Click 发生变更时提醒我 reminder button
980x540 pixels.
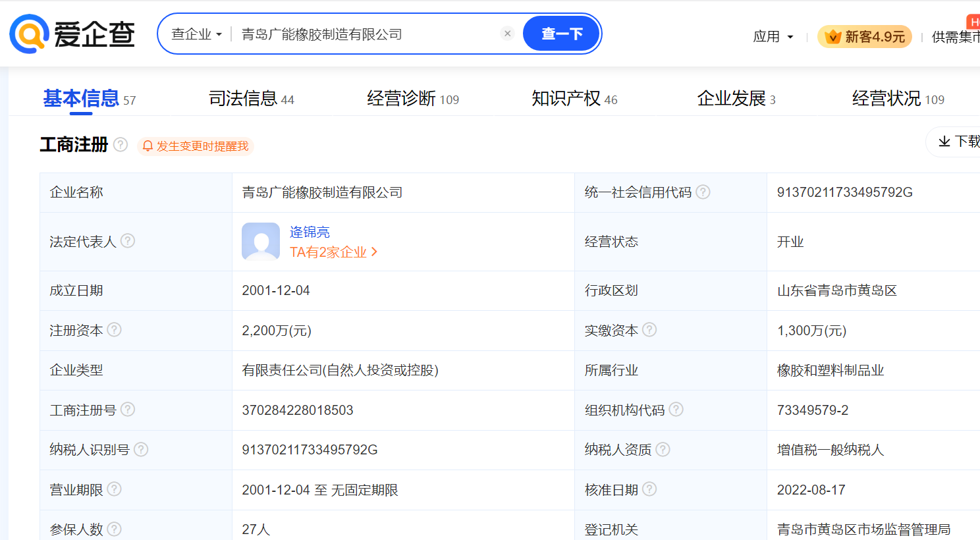(x=196, y=146)
